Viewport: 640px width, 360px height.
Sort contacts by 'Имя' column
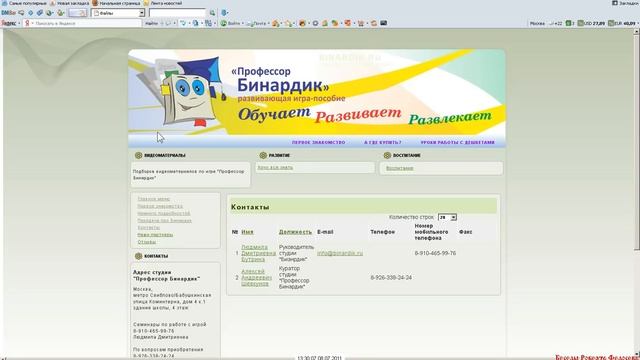tap(247, 232)
